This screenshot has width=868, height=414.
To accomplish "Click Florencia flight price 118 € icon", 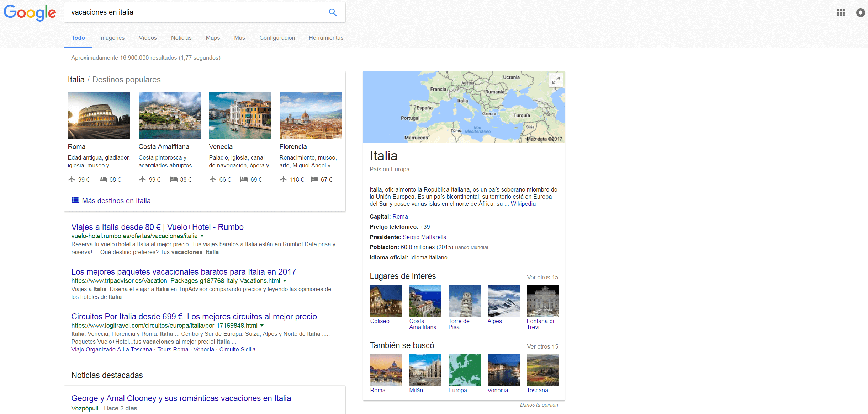I will [x=284, y=179].
